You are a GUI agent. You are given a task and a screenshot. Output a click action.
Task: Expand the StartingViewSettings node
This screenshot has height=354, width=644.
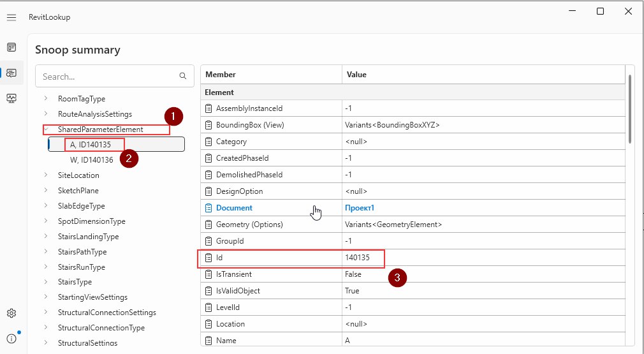pos(46,297)
